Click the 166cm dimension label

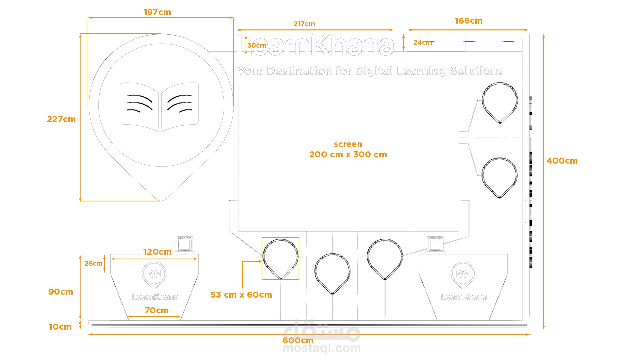(468, 21)
